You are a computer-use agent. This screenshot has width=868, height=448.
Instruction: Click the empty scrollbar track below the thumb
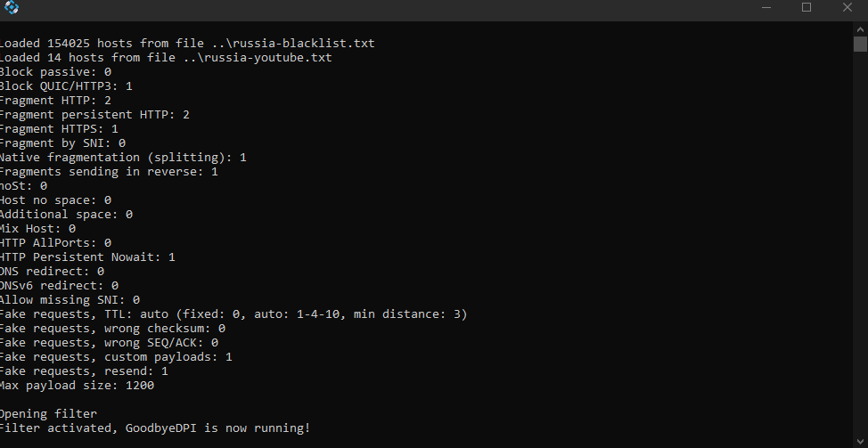point(860,243)
